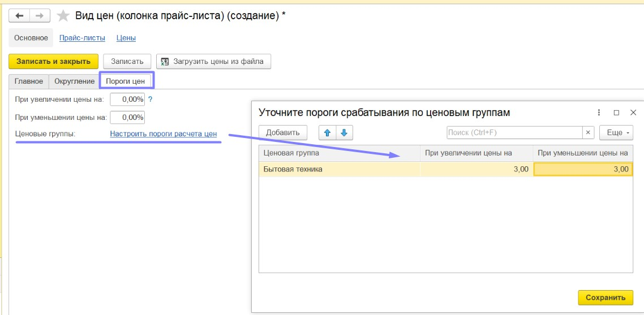Switch to the Округление tab
The height and width of the screenshot is (315, 644).
(x=74, y=81)
